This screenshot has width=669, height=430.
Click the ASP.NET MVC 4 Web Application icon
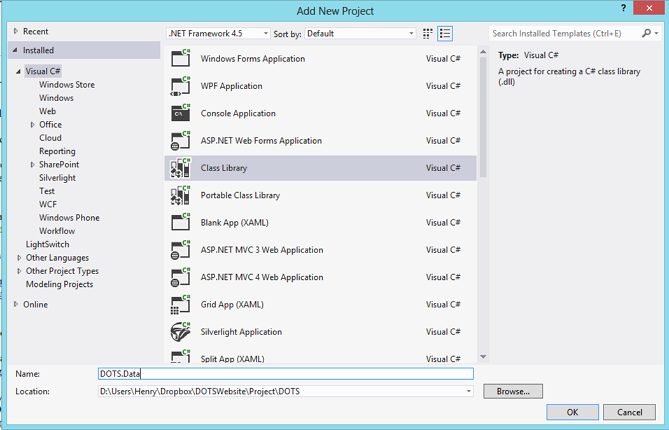click(180, 277)
